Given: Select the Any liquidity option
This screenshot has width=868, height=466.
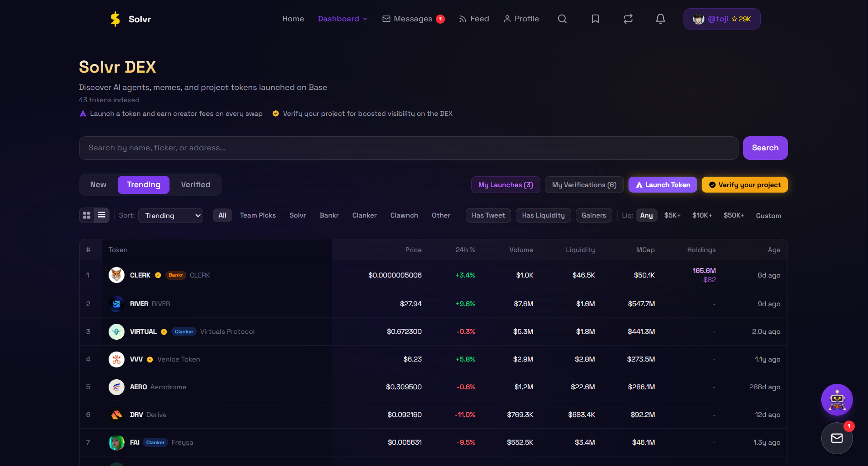Looking at the screenshot, I should (x=646, y=215).
